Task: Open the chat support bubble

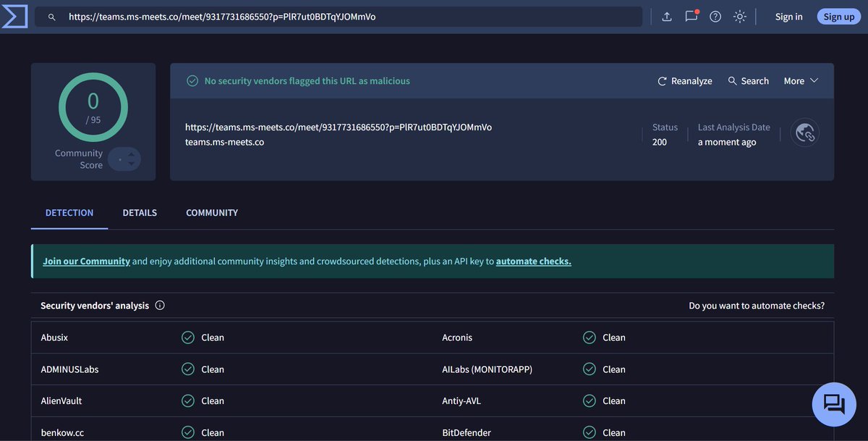Action: pos(834,404)
